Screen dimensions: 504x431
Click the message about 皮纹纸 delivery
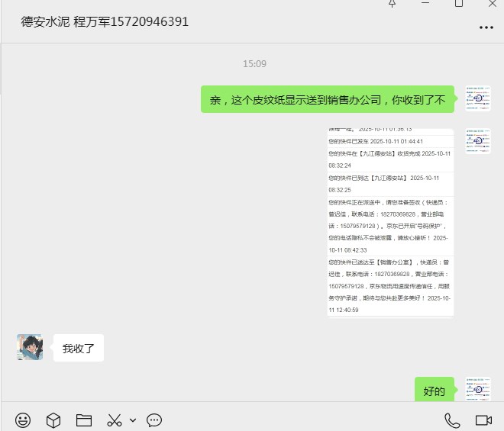pos(327,99)
